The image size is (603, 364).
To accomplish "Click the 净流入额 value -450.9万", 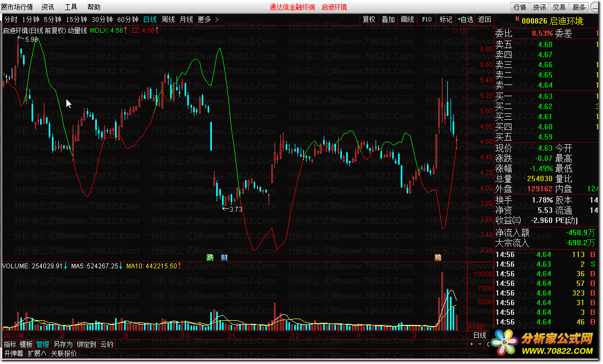I will (581, 233).
